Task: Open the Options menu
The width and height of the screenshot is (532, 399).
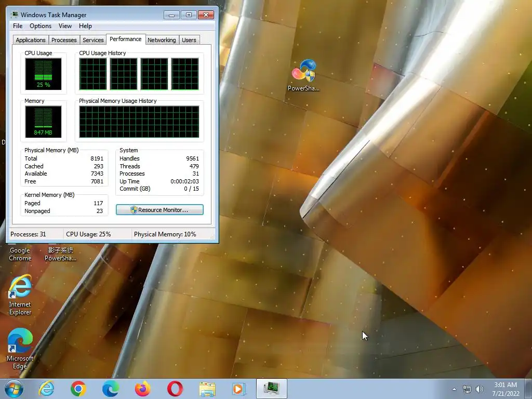Action: (41, 26)
